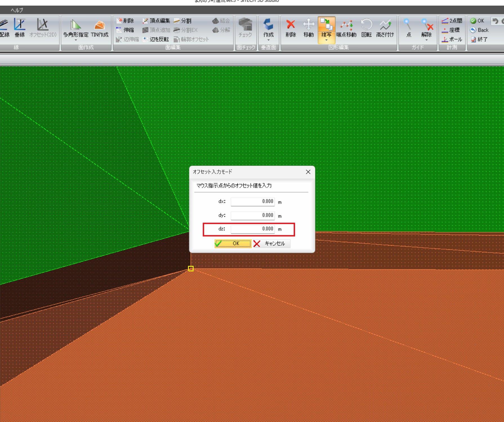Select the 分割 split tool
Screen dimensions: 504x422
(x=182, y=21)
